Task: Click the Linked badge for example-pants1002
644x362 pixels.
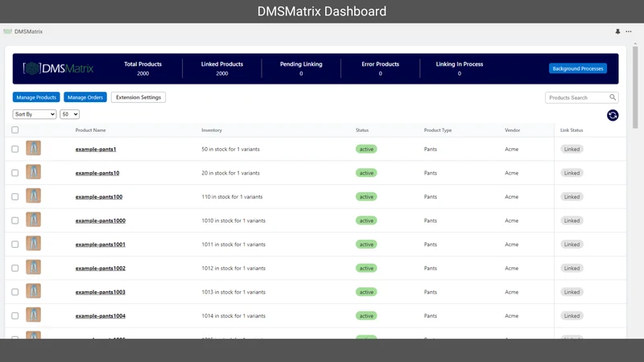Action: (x=572, y=268)
